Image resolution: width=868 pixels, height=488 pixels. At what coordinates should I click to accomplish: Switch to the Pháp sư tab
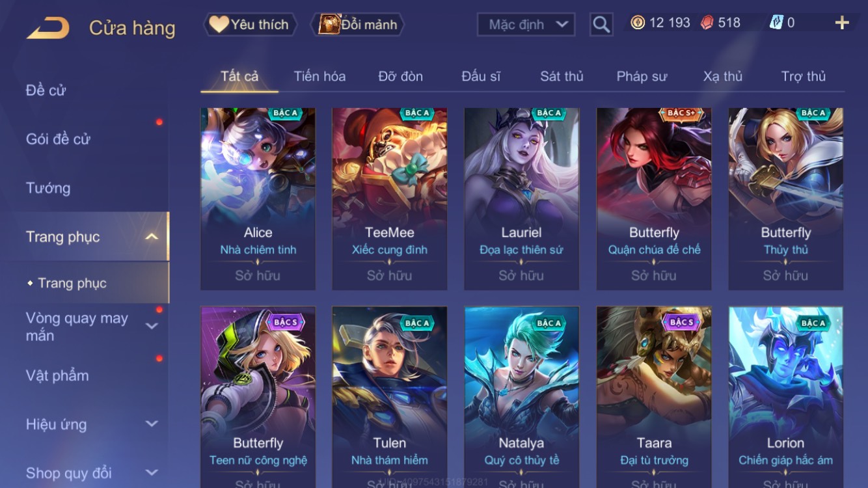pyautogui.click(x=642, y=76)
